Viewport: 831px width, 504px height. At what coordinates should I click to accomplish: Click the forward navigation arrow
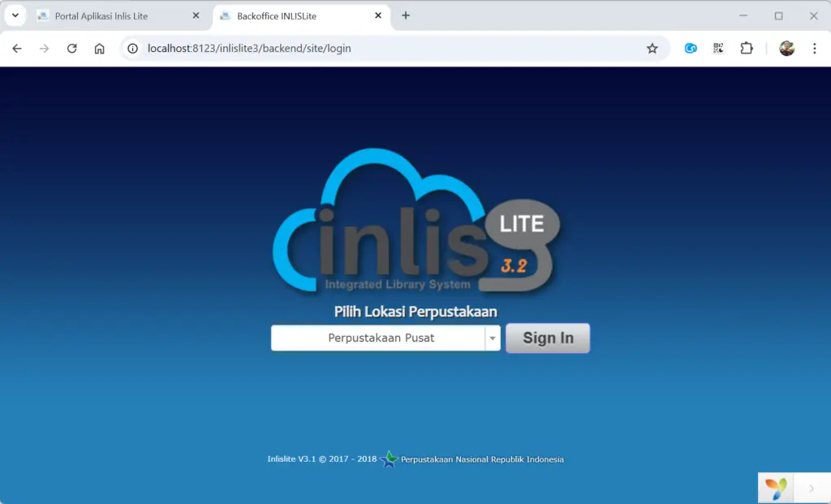click(x=44, y=48)
